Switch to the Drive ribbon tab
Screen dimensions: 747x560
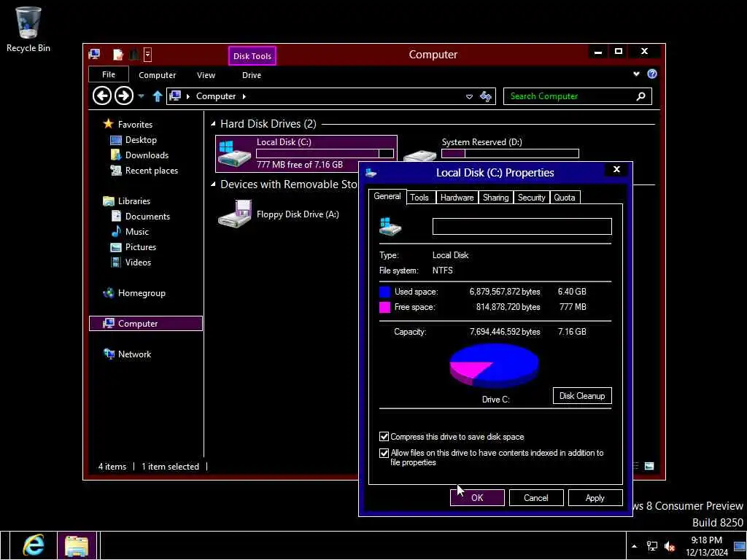pyautogui.click(x=251, y=75)
